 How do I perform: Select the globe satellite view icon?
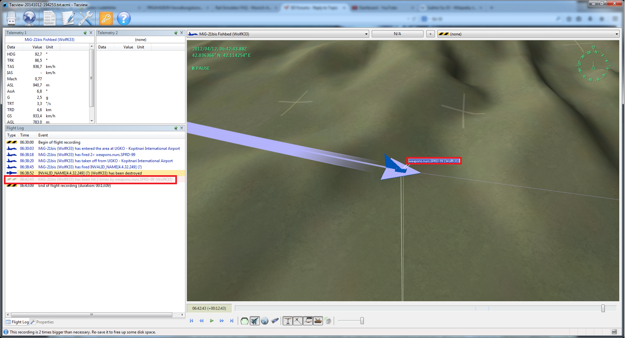click(265, 321)
